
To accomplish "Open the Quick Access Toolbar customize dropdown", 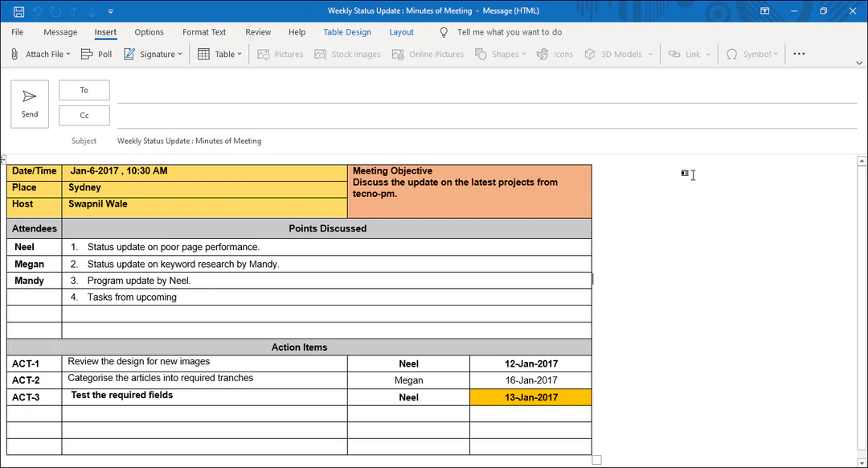I will pyautogui.click(x=111, y=11).
